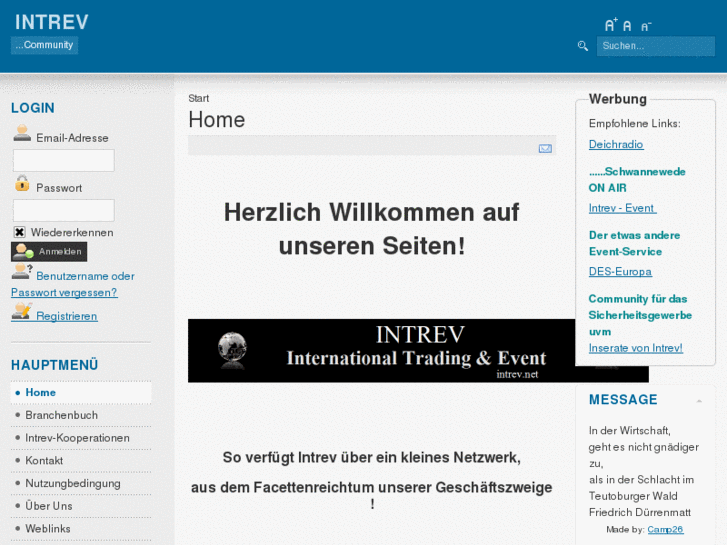Select Home in the Hauptmenü
The height and width of the screenshot is (545, 727).
(x=81, y=392)
